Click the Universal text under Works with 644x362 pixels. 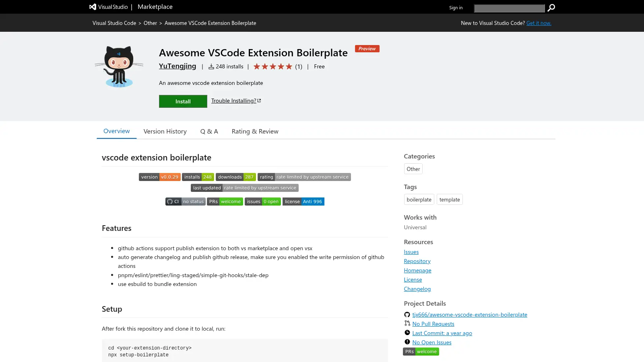(415, 227)
